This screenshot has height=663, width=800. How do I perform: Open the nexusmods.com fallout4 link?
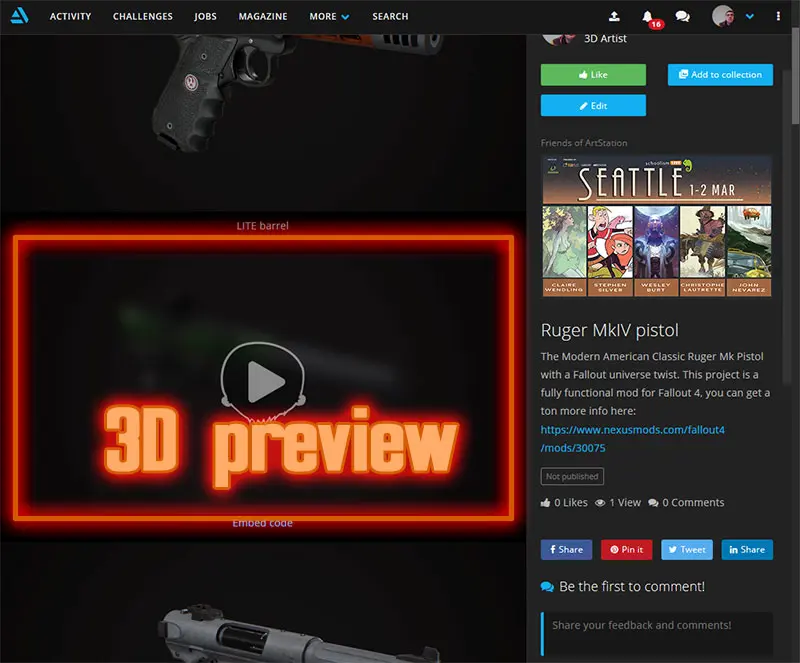[633, 438]
